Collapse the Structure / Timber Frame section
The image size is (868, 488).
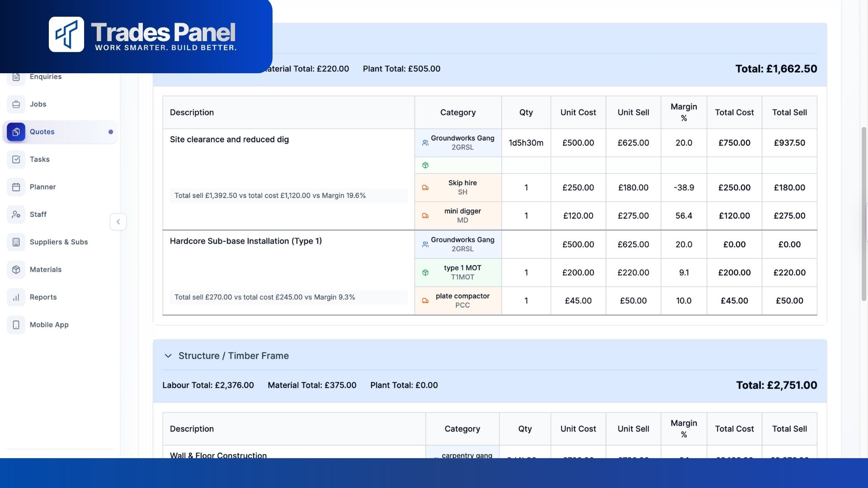click(168, 356)
